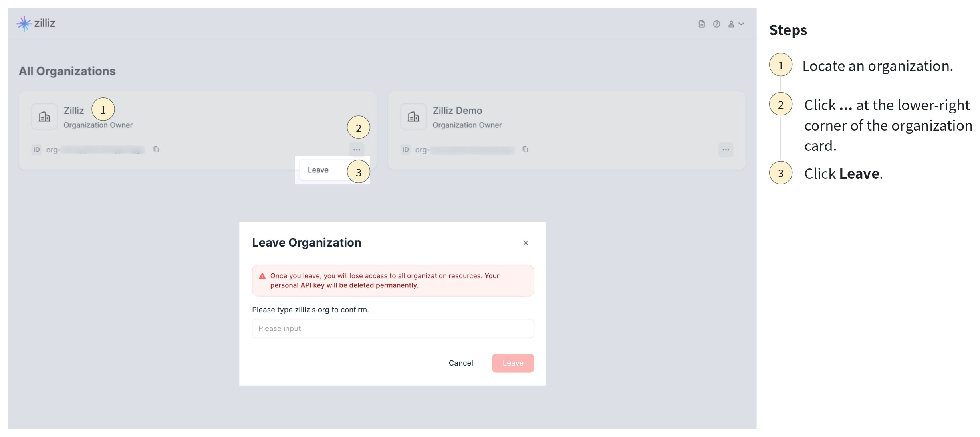This screenshot has height=437, width=980.
Task: Open the more options menu on Zilliz Demo card
Action: 726,150
